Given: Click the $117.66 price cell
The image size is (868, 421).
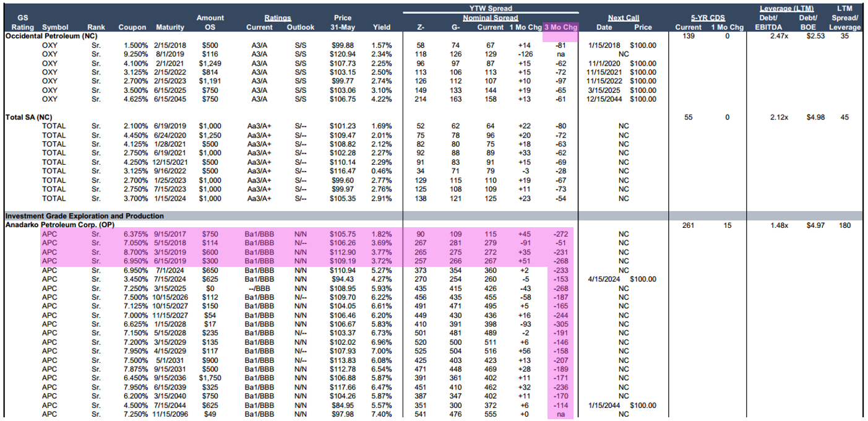Looking at the screenshot, I should coord(343,387).
